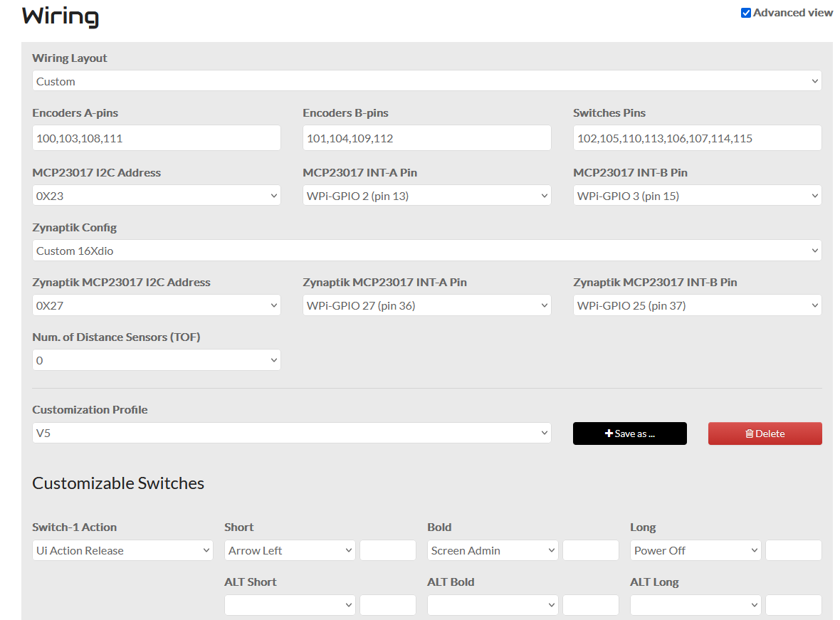Expand the Customization Profile dropdown
The image size is (840, 620).
(291, 433)
